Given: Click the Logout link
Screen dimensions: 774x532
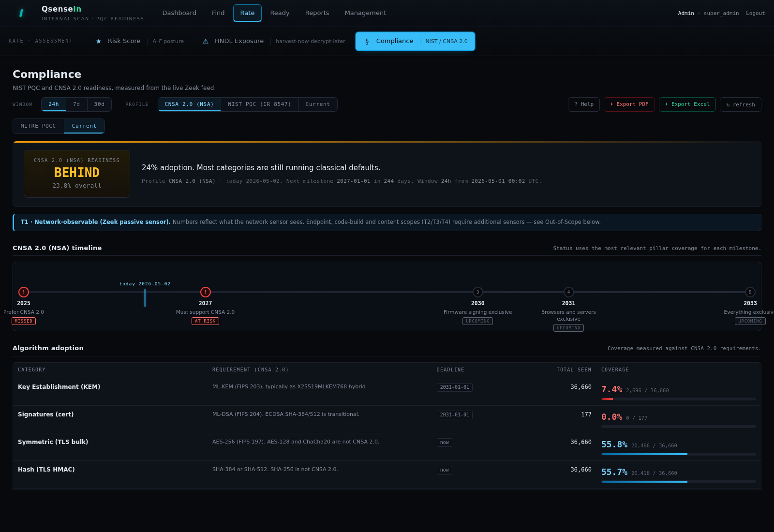Looking at the screenshot, I should (755, 14).
